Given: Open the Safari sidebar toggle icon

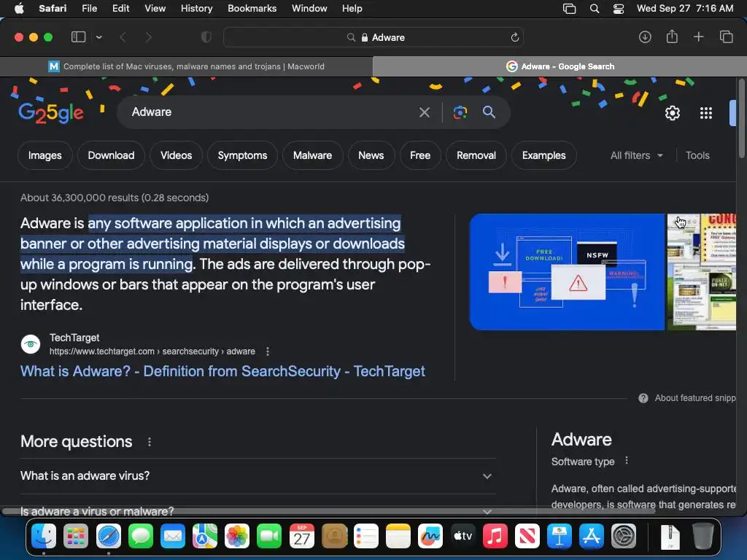Looking at the screenshot, I should 78,37.
